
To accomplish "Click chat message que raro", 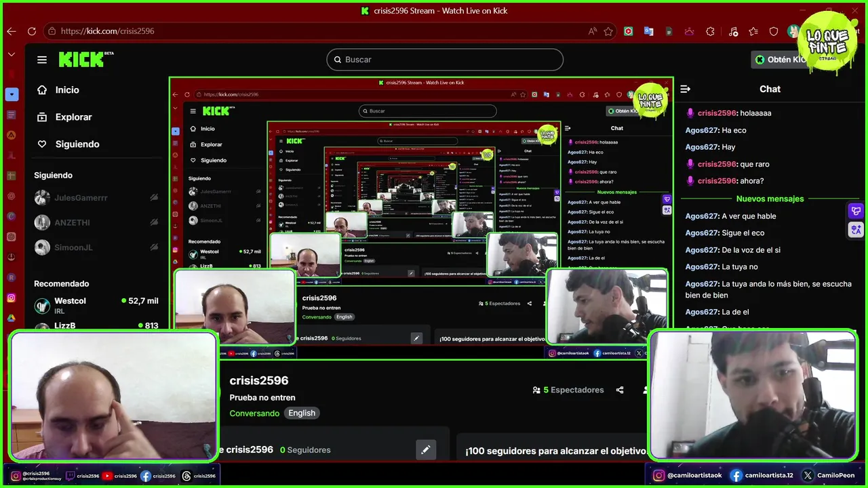I will (x=755, y=164).
